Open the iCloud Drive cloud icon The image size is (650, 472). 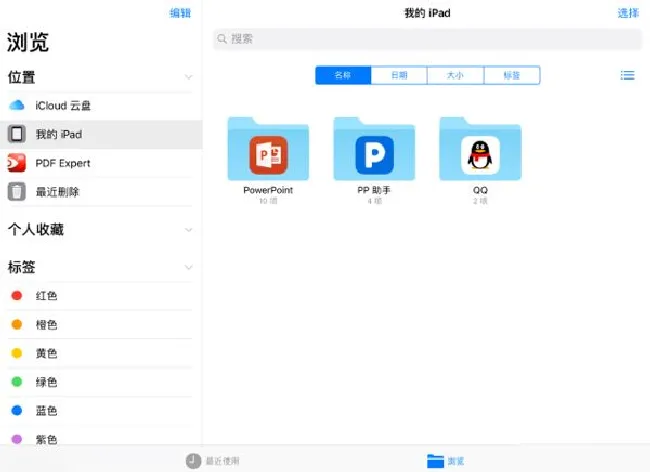tap(17, 105)
